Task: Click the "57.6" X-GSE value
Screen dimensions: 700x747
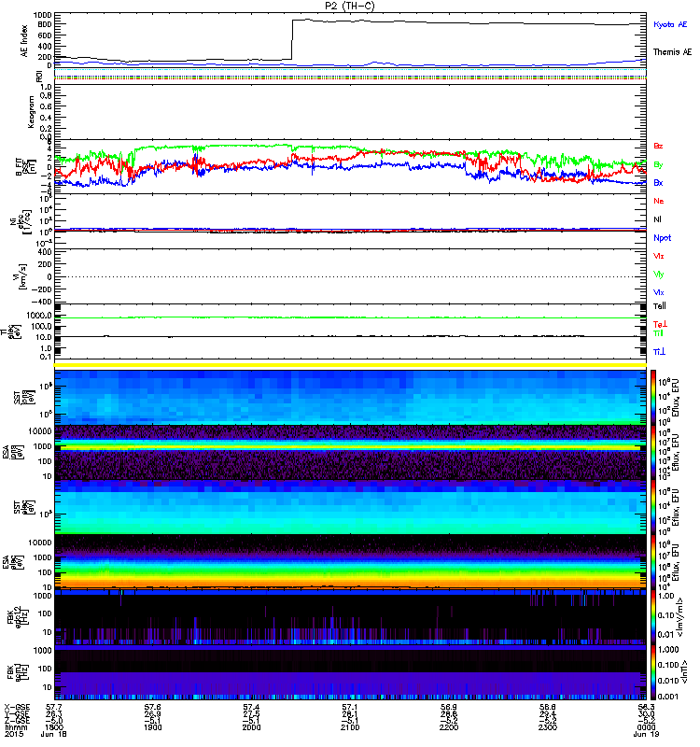Action: 152,707
